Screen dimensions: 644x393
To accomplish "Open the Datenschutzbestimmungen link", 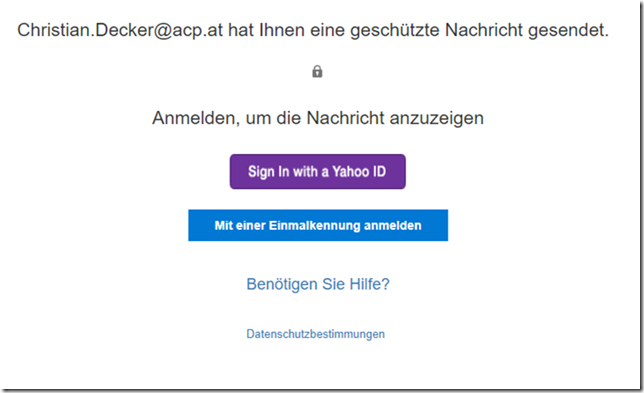I will click(x=315, y=334).
